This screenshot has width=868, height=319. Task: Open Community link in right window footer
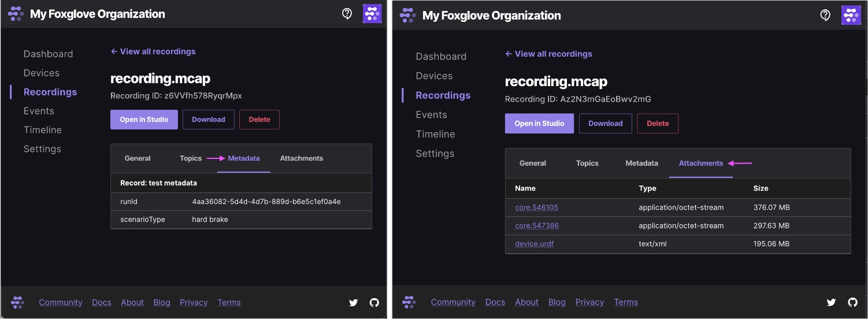point(453,302)
